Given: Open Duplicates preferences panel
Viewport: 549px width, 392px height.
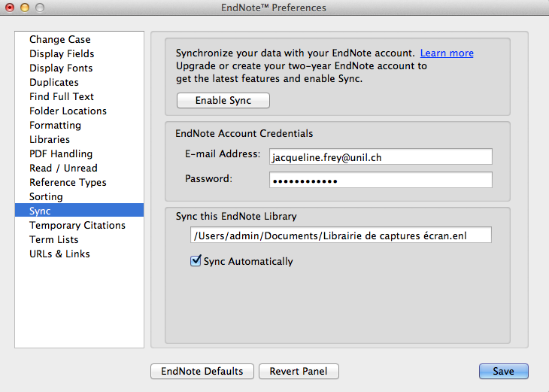Looking at the screenshot, I should tap(54, 82).
